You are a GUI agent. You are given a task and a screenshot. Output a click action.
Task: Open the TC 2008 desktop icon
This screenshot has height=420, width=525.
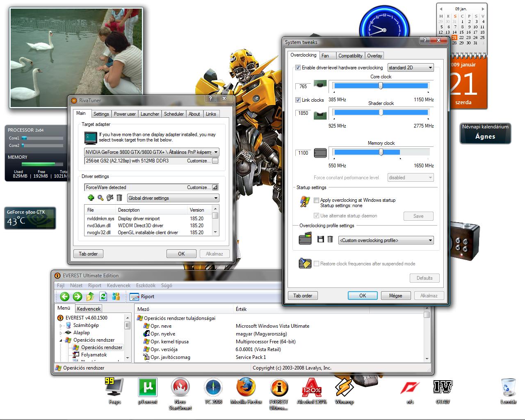[213, 390]
